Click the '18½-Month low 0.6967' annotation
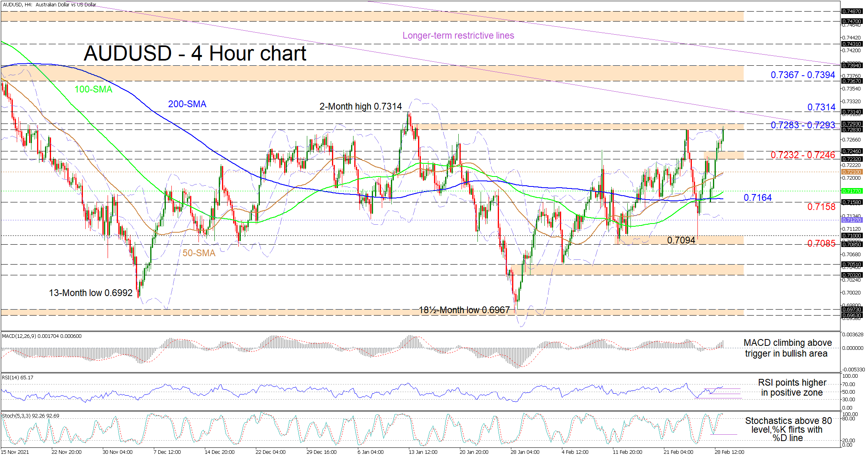 [464, 310]
